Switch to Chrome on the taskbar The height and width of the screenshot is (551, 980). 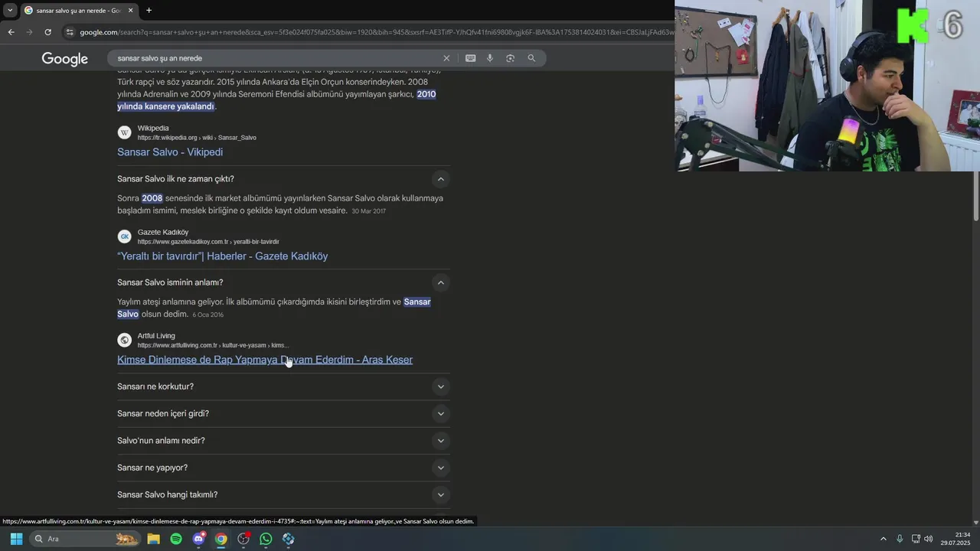[x=221, y=539]
